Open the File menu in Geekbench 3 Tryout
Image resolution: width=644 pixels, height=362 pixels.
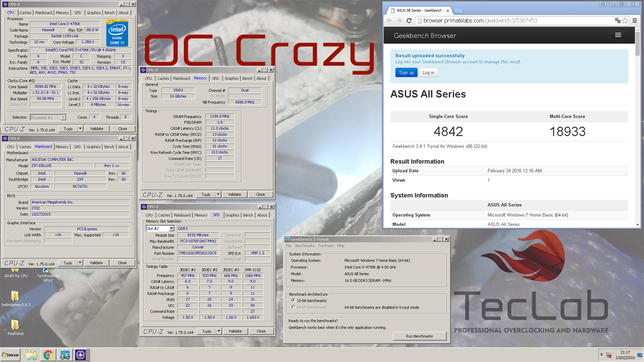click(288, 246)
